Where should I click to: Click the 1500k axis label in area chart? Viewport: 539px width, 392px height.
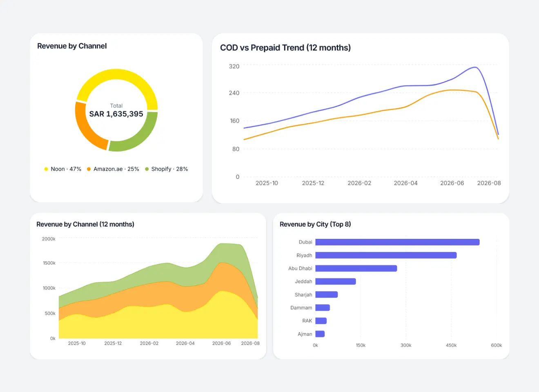[49, 263]
